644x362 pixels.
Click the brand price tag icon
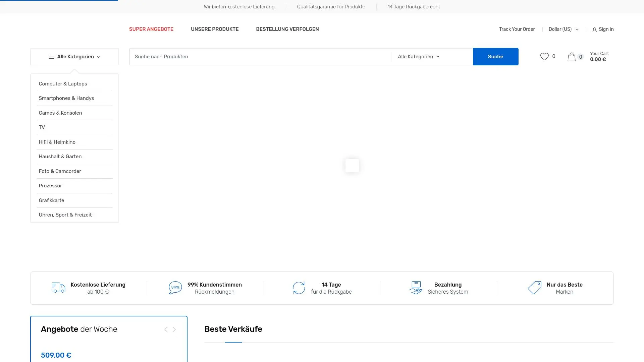pos(534,288)
